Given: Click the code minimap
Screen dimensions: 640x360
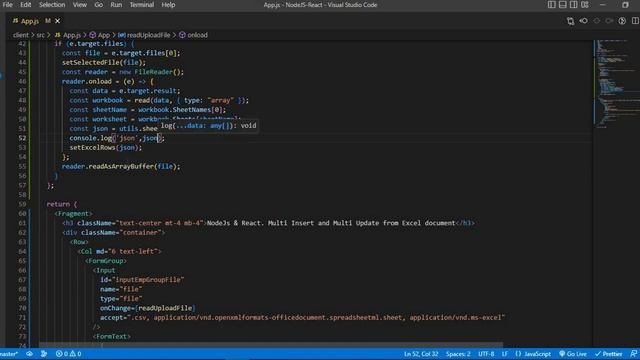Looking at the screenshot, I should click(x=616, y=84).
